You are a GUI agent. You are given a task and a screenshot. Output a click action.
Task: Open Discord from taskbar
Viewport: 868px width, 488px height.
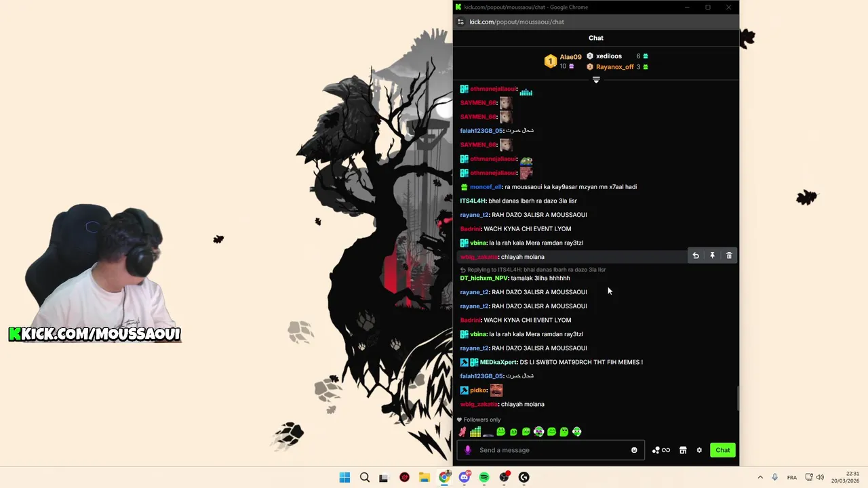point(465,477)
